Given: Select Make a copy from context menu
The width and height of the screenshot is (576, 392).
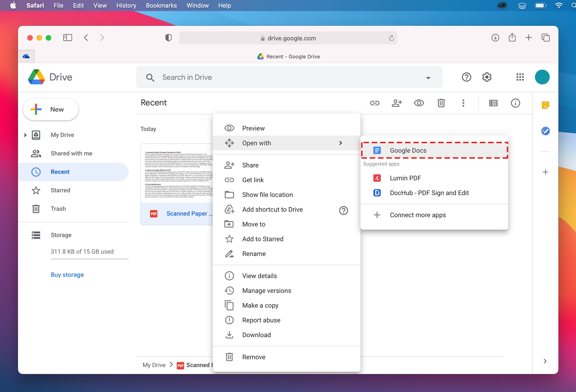Looking at the screenshot, I should [x=260, y=305].
